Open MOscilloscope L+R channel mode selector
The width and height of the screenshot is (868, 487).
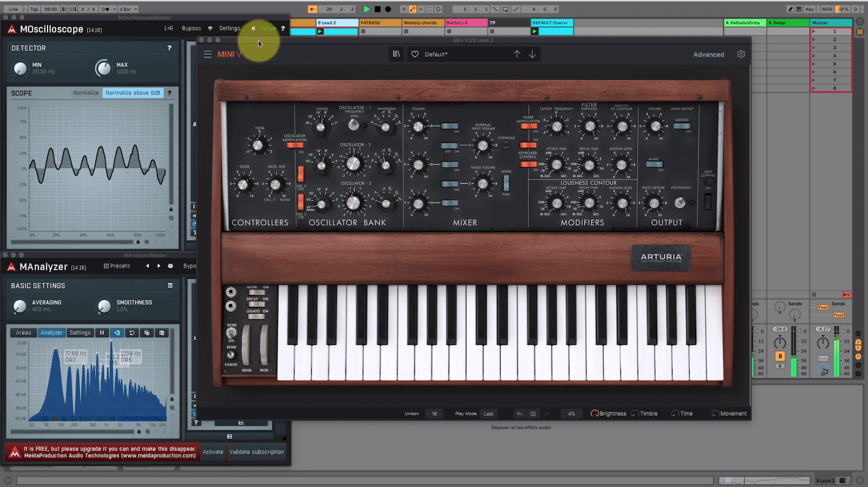(168, 28)
